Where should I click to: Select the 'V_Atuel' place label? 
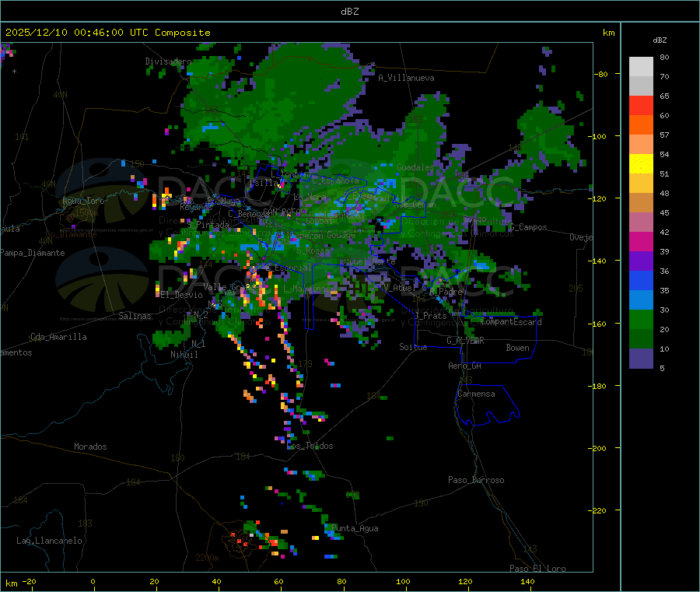point(401,288)
